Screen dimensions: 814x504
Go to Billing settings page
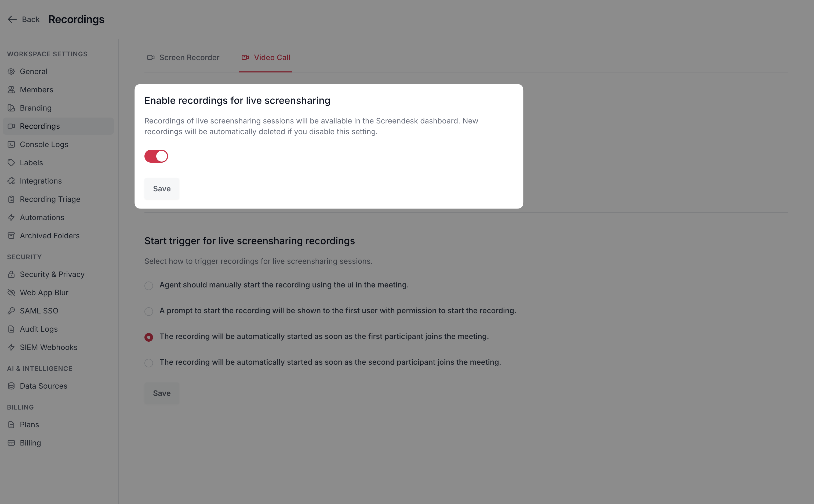pos(30,443)
